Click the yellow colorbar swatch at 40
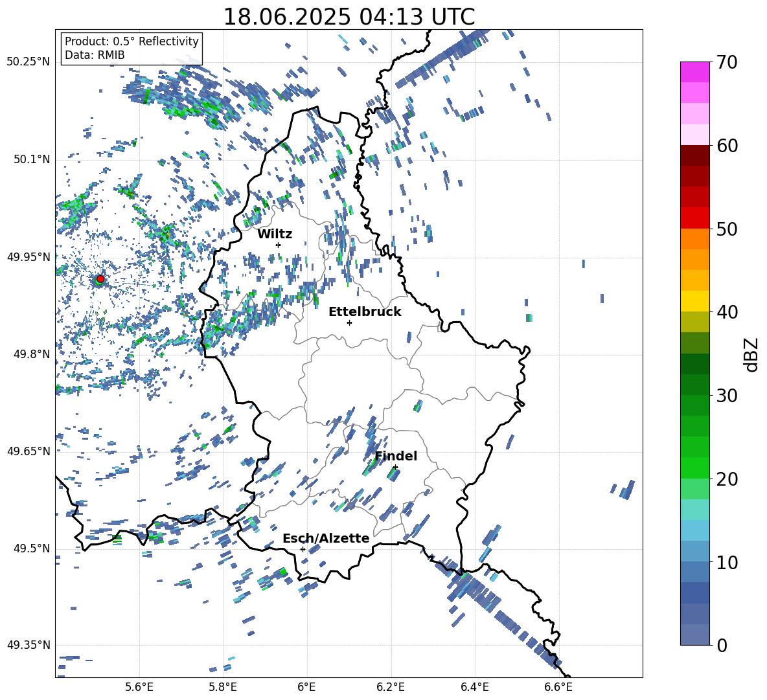 694,301
